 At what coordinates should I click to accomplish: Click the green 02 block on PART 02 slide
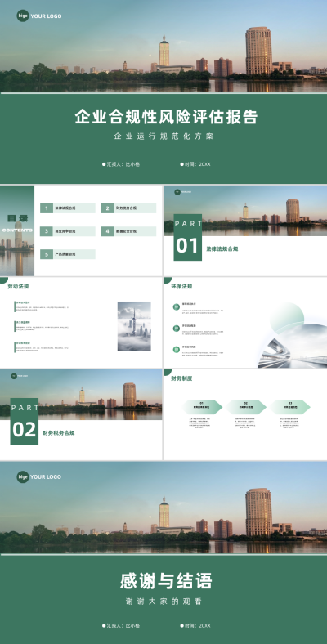click(x=25, y=422)
